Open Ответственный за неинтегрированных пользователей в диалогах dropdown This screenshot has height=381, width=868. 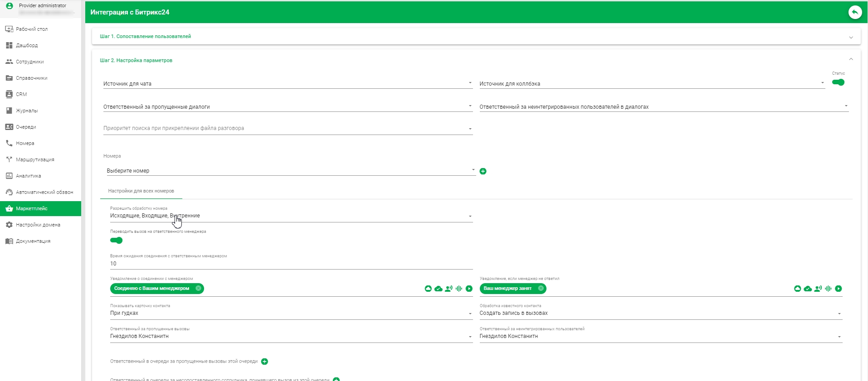[664, 107]
